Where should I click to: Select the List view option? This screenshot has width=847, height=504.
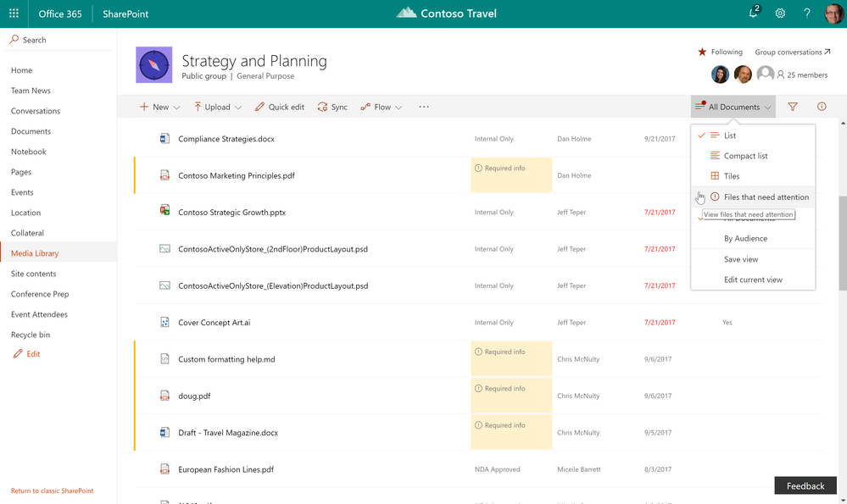click(x=729, y=136)
